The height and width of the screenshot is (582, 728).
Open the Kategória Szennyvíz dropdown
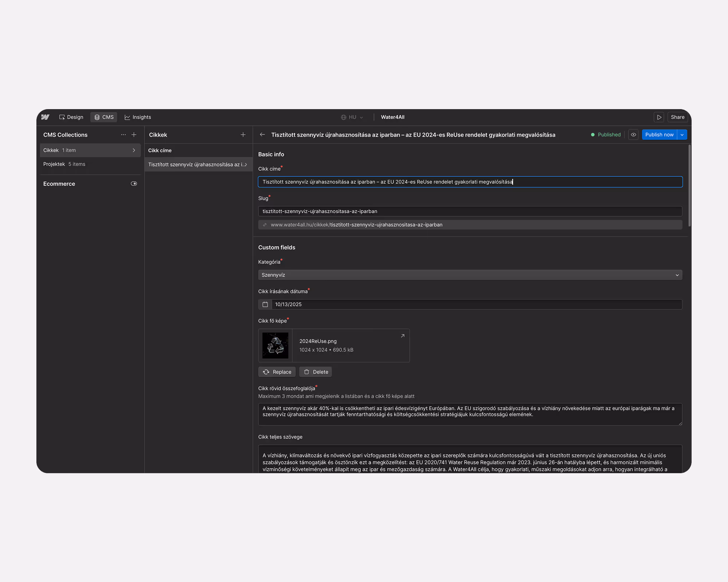click(470, 275)
